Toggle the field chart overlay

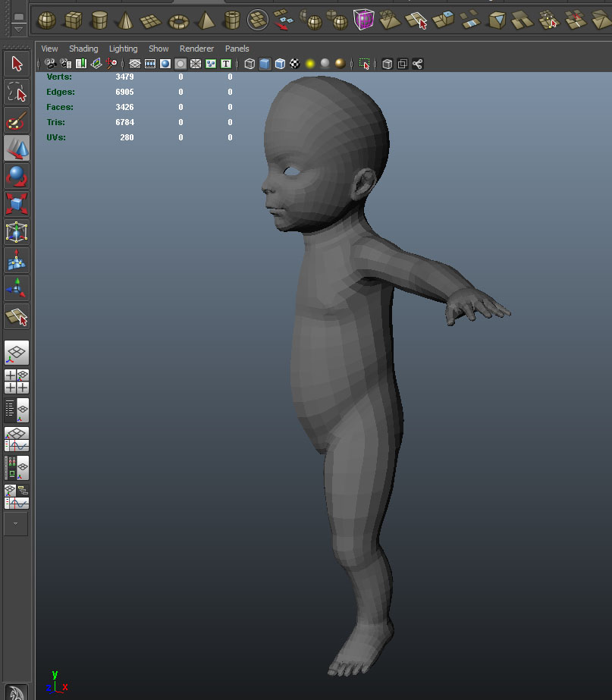(196, 64)
